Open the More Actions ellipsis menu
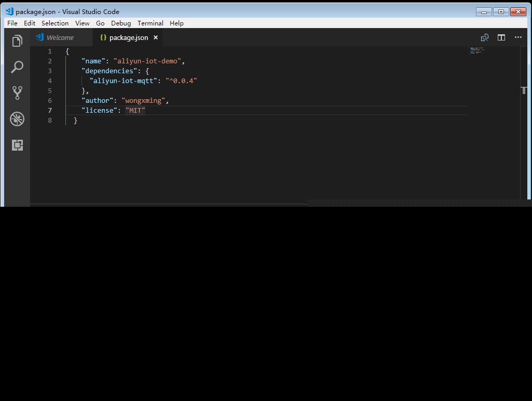The image size is (532, 401). coord(518,37)
